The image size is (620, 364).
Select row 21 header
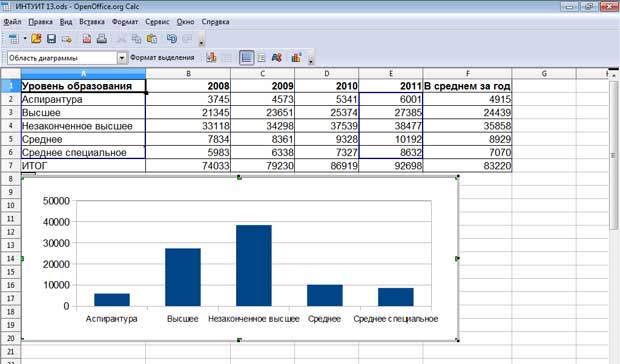[11, 352]
